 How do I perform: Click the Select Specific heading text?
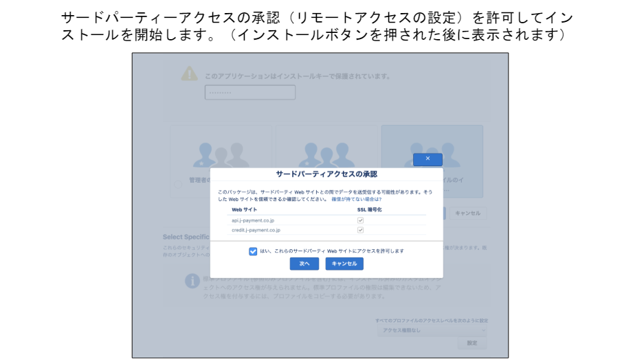click(x=186, y=237)
